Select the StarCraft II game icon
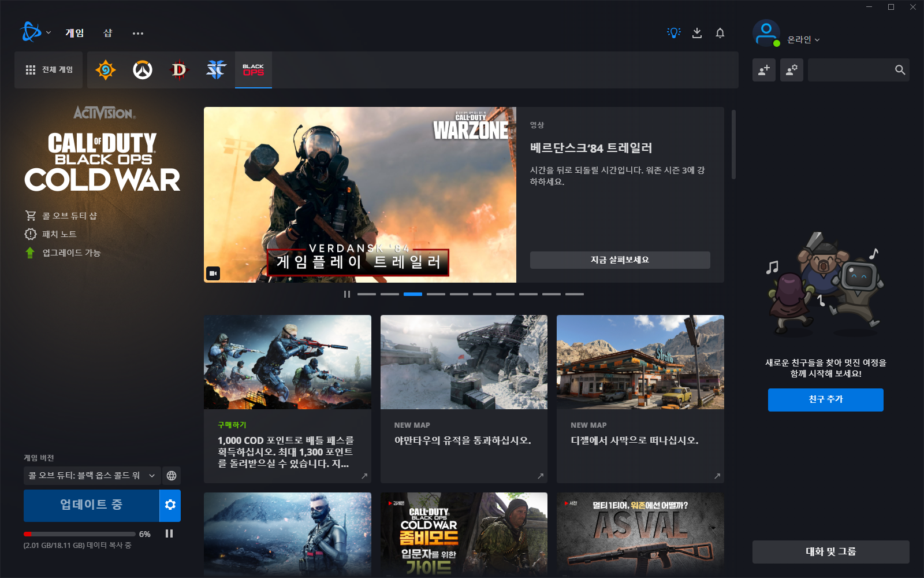 point(217,70)
